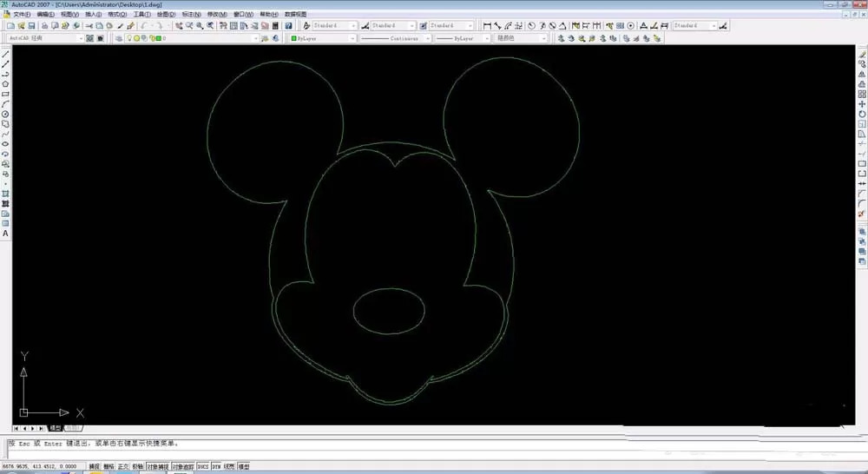Click the Open file icon
The width and height of the screenshot is (868, 474).
click(21, 25)
